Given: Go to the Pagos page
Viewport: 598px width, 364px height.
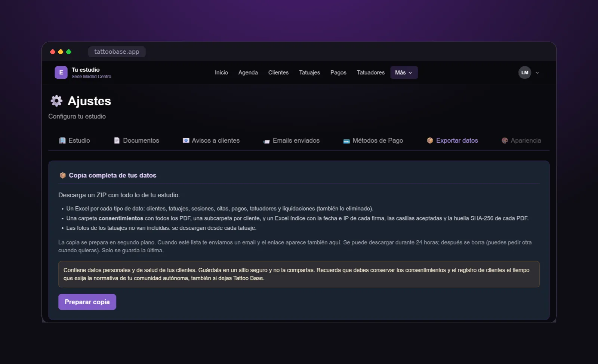Looking at the screenshot, I should [x=338, y=73].
